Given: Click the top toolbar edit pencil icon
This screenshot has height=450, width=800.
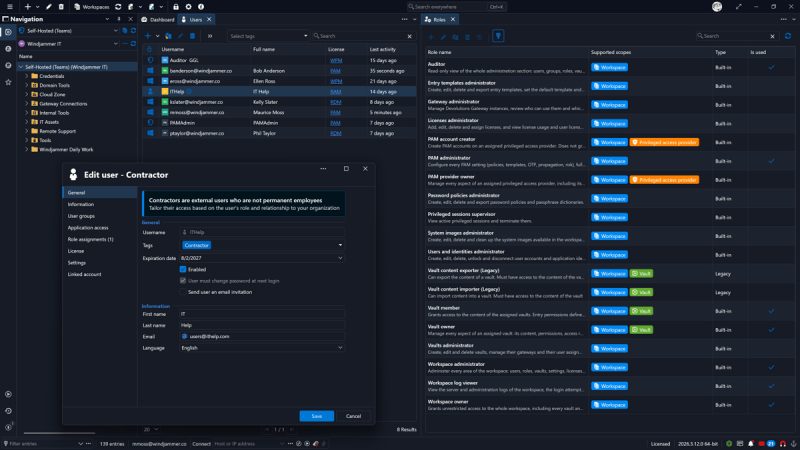Looking at the screenshot, I should coord(49,7).
